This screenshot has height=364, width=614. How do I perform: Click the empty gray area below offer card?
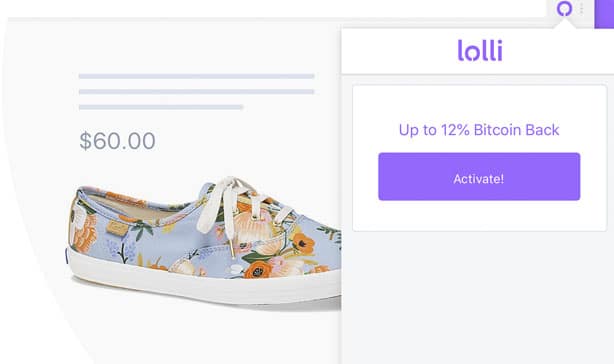[x=478, y=297]
